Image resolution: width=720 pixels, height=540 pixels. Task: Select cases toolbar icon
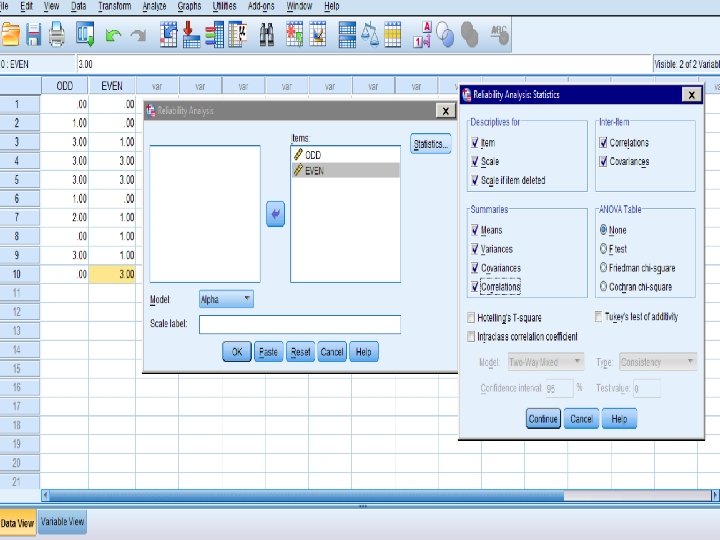tap(393, 34)
